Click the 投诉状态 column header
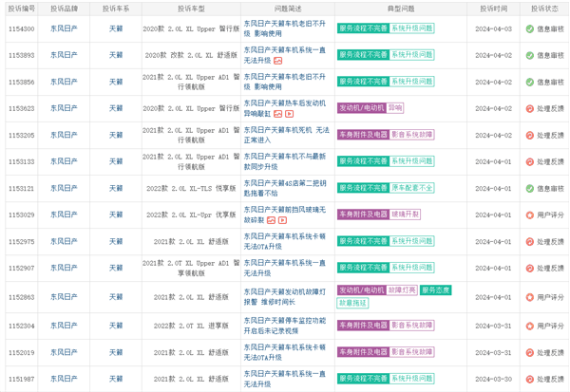570x392 pixels. tap(544, 8)
